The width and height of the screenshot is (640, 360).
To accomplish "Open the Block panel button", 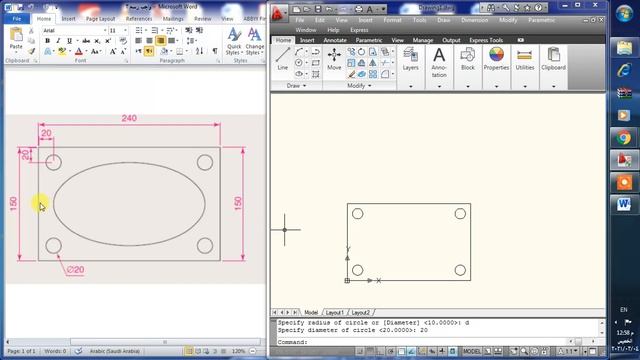I will (467, 60).
